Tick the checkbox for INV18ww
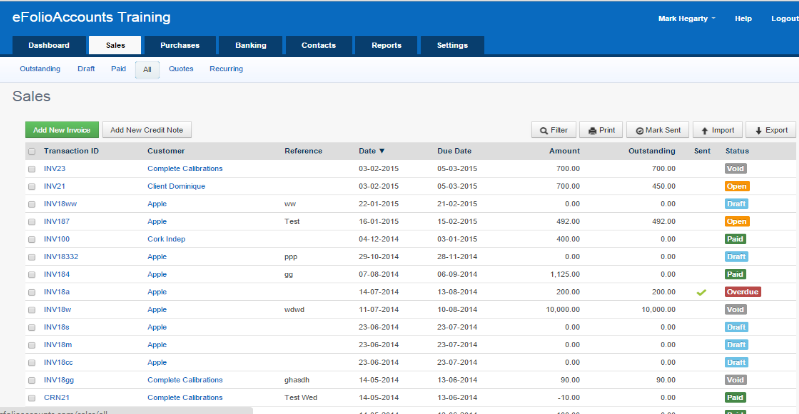The image size is (799, 414). pos(32,204)
